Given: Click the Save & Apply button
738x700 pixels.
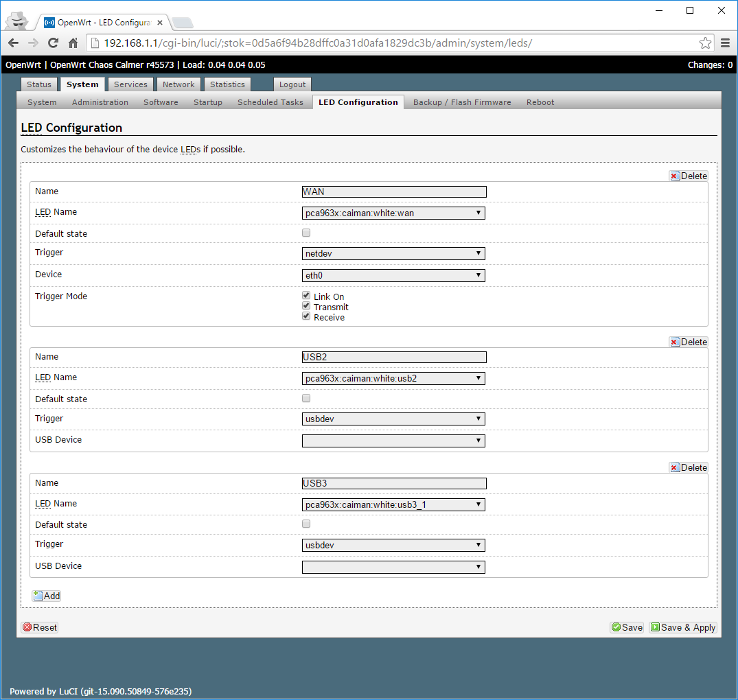Looking at the screenshot, I should point(683,627).
